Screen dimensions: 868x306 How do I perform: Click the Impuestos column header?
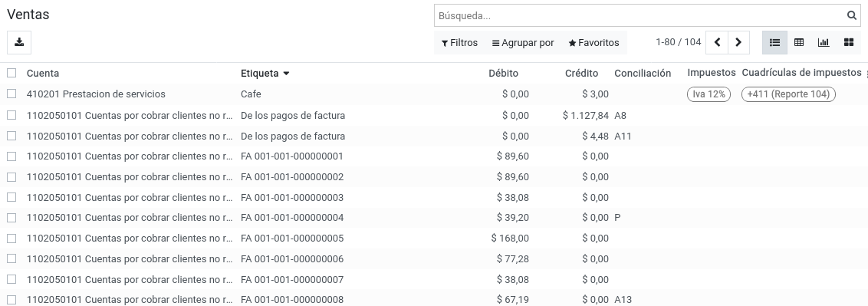coord(712,73)
